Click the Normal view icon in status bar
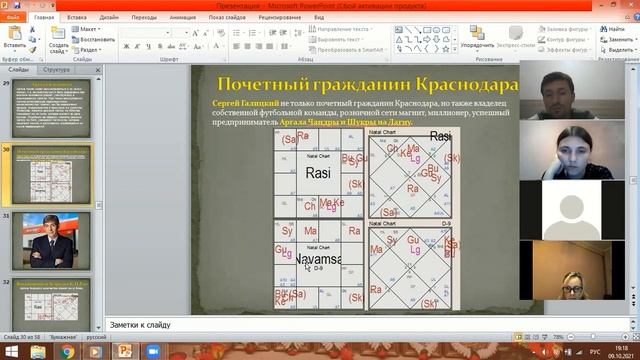Viewport: 640px width, 360px height. pyautogui.click(x=518, y=337)
